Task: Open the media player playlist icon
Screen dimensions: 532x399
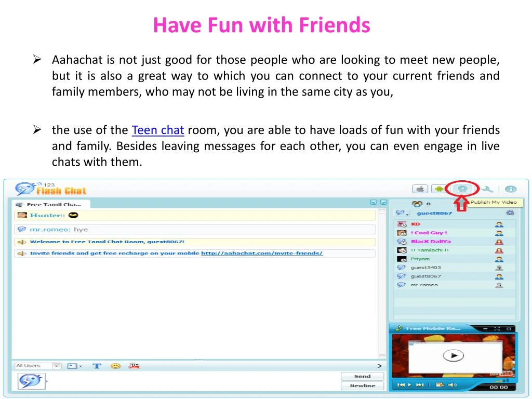Action: pos(440,385)
